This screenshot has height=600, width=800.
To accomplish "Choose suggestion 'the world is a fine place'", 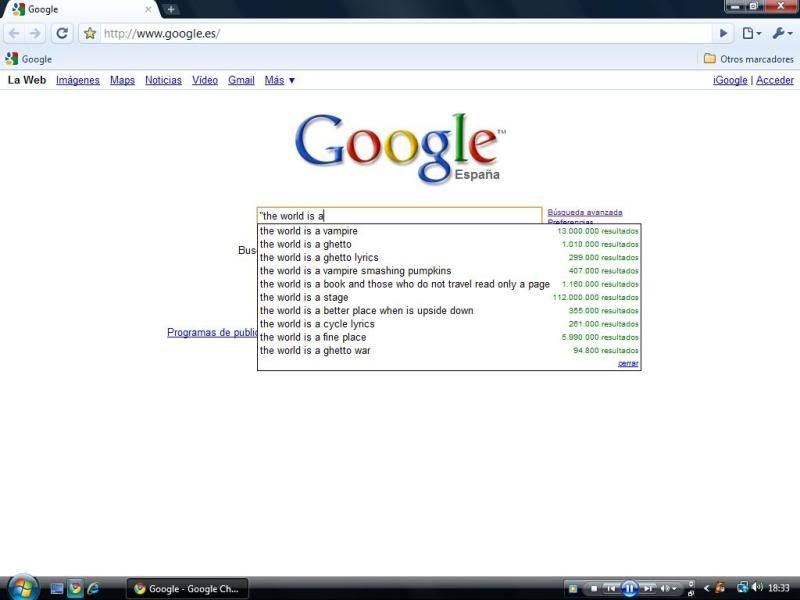I will click(449, 337).
